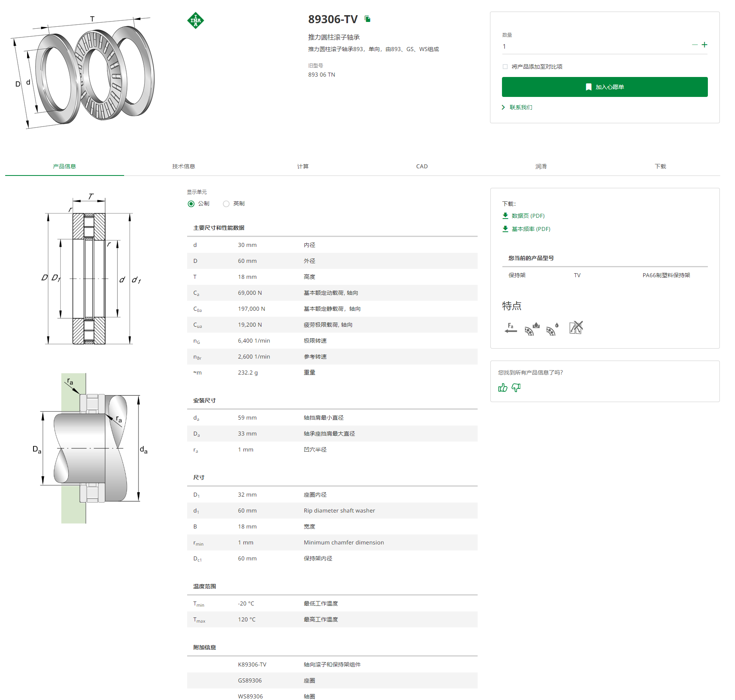Viewport: 735px width, 700px height.
Task: Download the 数据页 (PDF) datasheet
Action: (x=524, y=216)
